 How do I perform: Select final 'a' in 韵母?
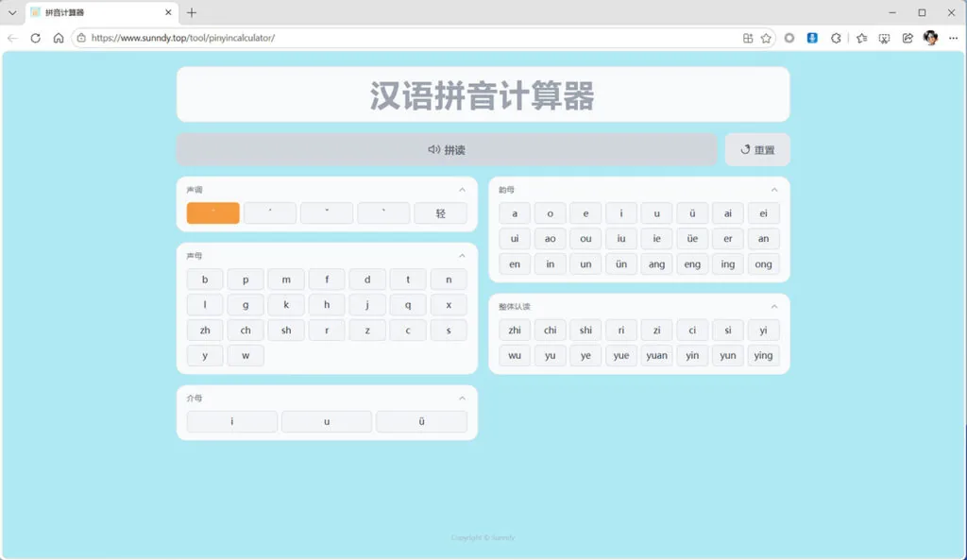(515, 213)
